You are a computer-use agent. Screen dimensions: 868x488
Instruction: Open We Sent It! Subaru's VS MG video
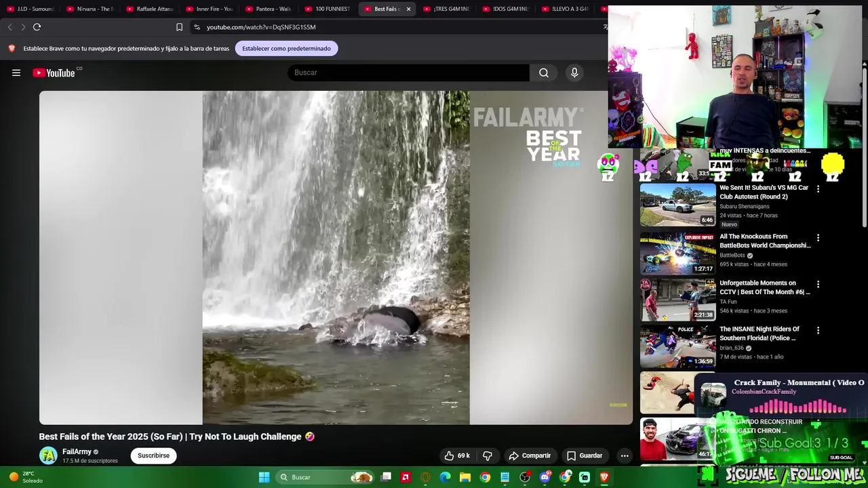pyautogui.click(x=764, y=192)
